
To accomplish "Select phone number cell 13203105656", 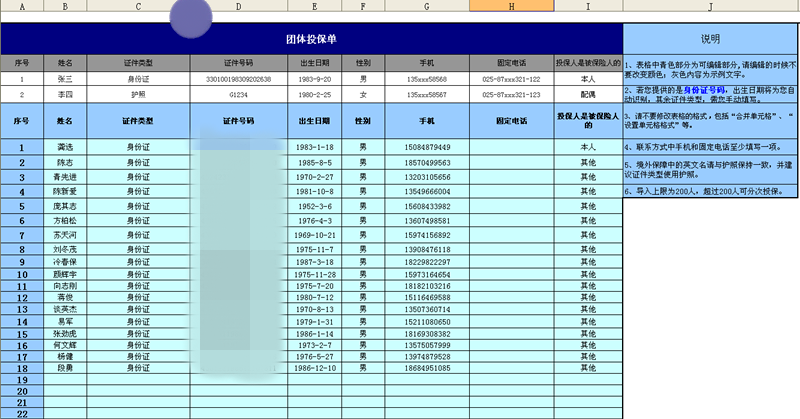I will tap(427, 177).
